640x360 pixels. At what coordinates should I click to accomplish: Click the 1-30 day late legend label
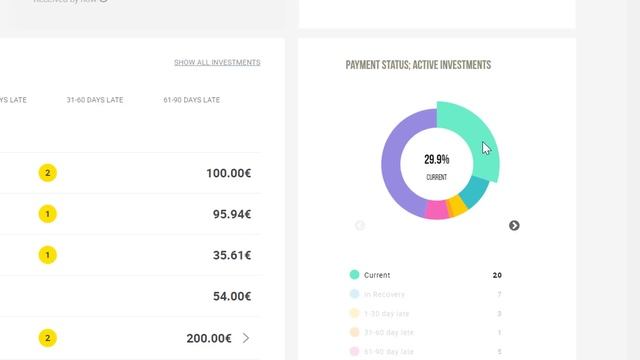click(x=387, y=313)
